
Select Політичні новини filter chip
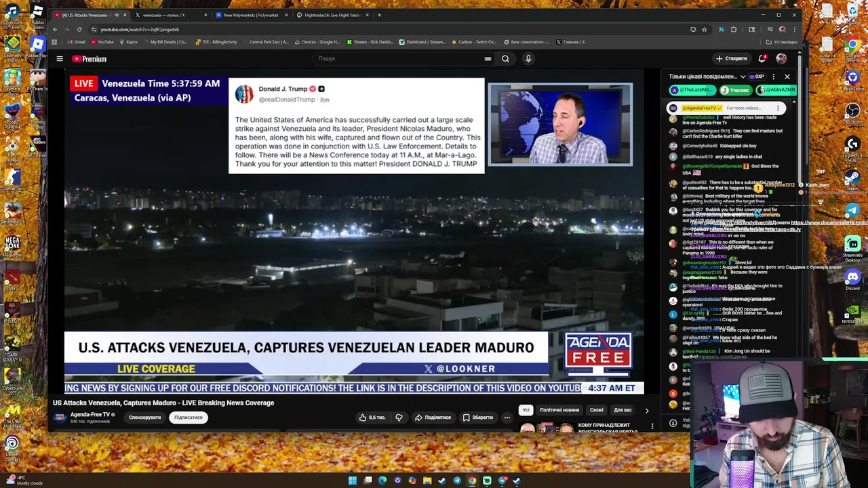(x=559, y=410)
